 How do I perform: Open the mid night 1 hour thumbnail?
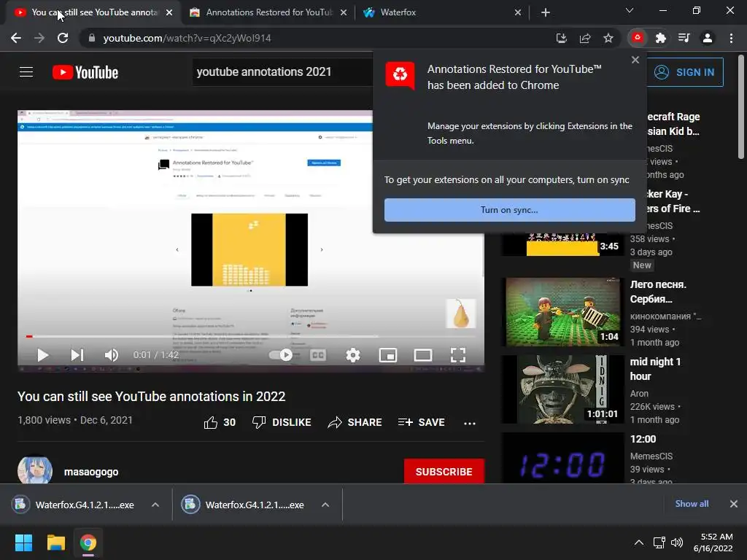point(562,389)
